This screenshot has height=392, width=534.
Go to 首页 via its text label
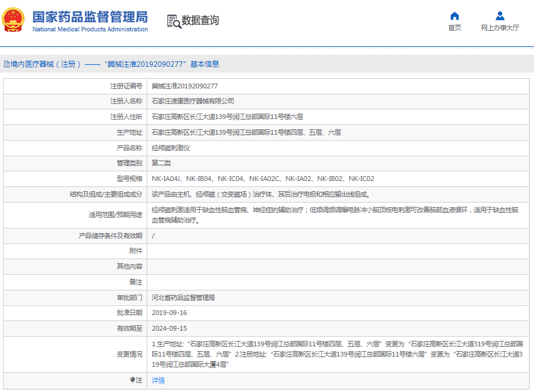coord(455,28)
